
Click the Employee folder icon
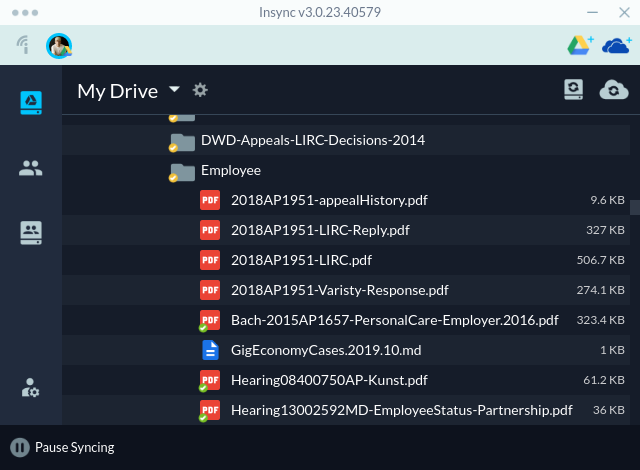coord(182,173)
